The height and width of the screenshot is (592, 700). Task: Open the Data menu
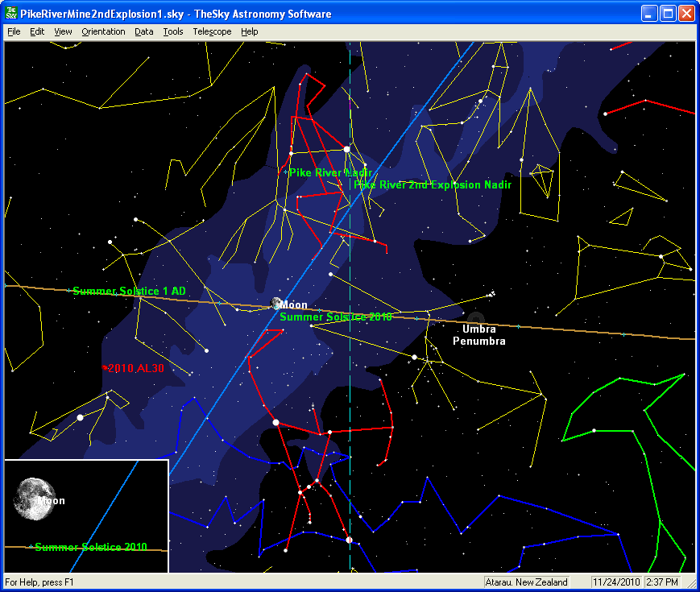(143, 31)
